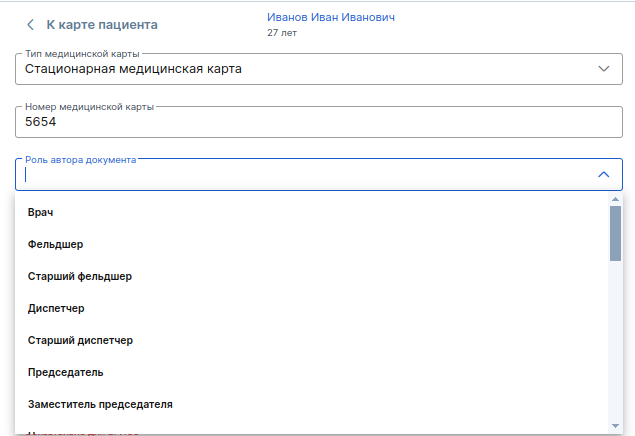The image size is (635, 436).
Task: Select 'Врач' from the role list
Action: click(41, 212)
